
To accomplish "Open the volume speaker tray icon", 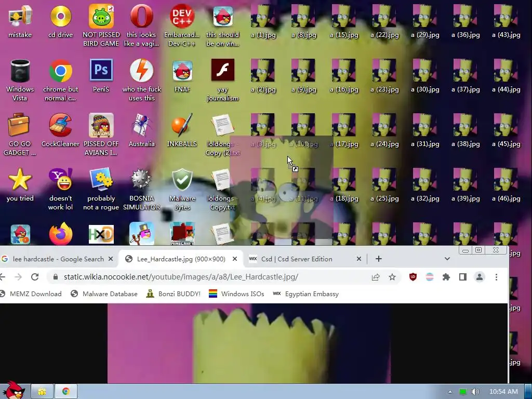I will click(x=475, y=392).
